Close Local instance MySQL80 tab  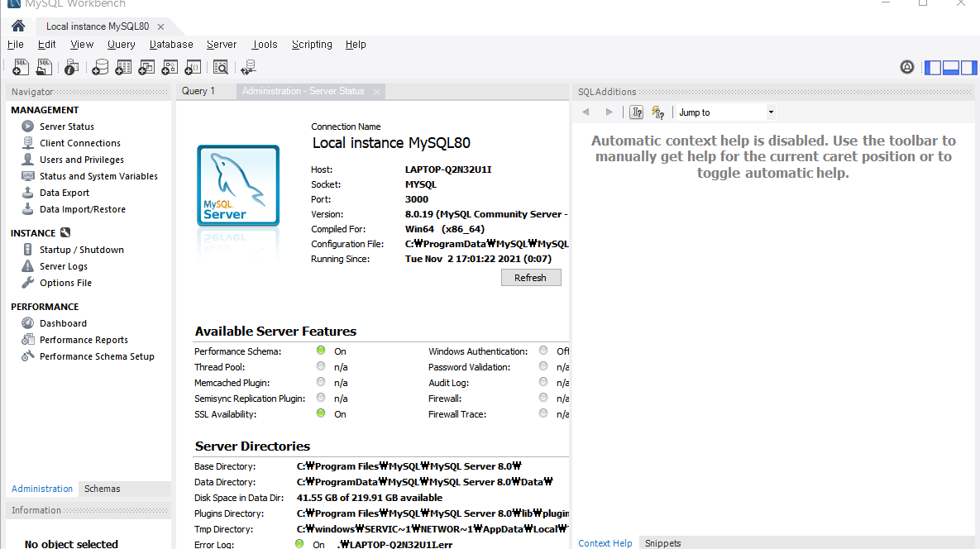point(160,26)
